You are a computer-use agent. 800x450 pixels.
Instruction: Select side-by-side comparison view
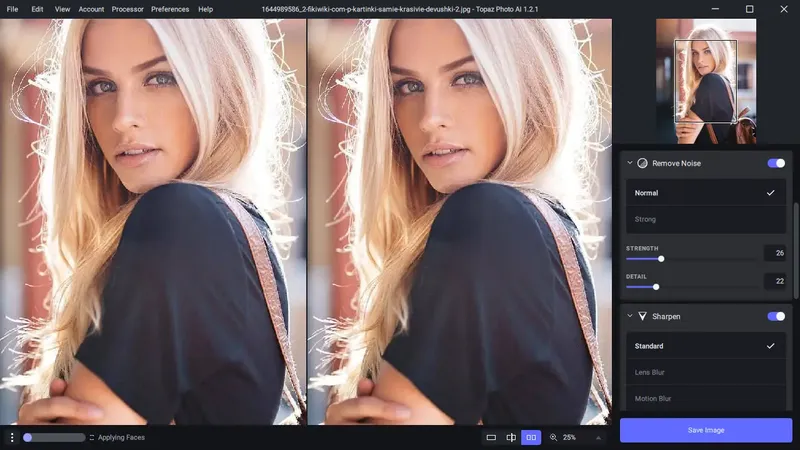click(531, 437)
